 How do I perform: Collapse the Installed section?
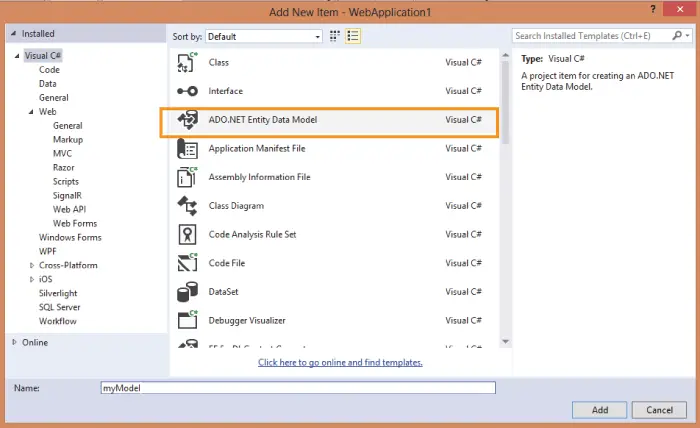click(13, 33)
